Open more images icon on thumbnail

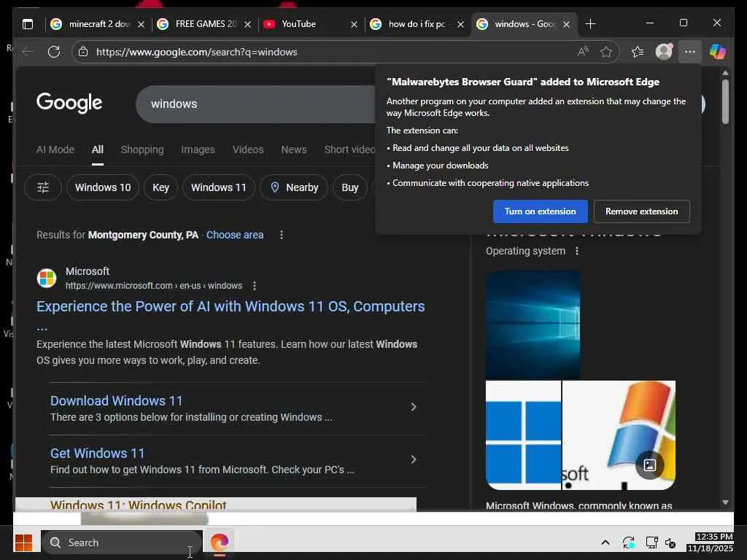pyautogui.click(x=650, y=465)
